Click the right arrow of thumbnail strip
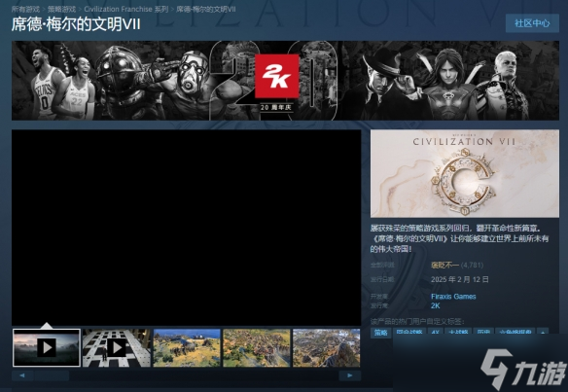 pyautogui.click(x=350, y=375)
